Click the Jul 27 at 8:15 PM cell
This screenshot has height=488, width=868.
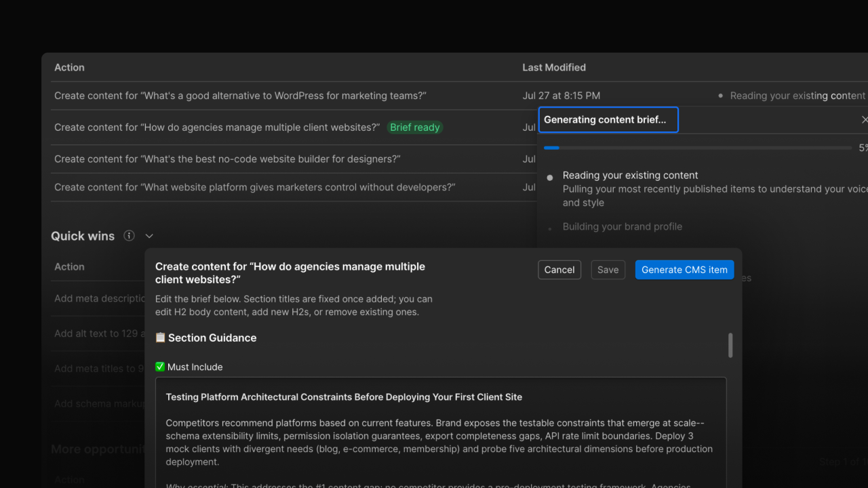coord(561,96)
